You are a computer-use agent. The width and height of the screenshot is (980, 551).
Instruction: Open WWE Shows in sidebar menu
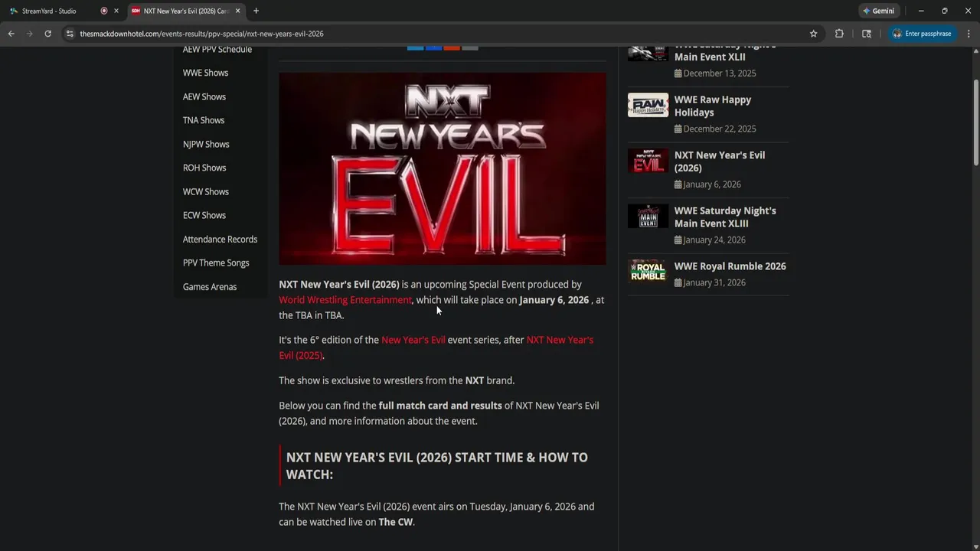205,73
